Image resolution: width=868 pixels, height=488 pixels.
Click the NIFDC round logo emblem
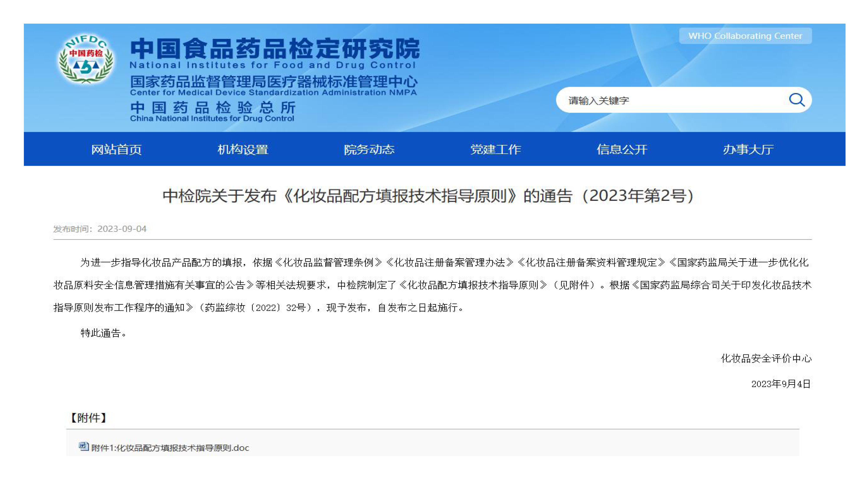[86, 59]
